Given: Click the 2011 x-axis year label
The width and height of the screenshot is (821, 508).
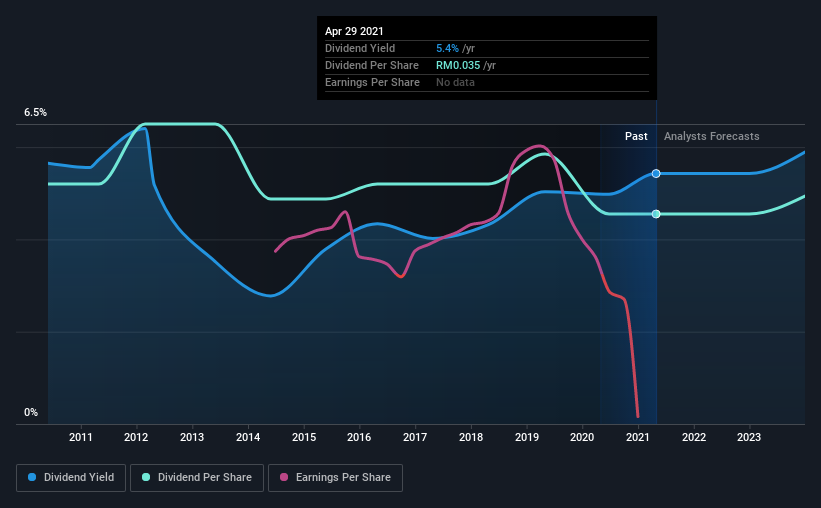Looking at the screenshot, I should (81, 437).
